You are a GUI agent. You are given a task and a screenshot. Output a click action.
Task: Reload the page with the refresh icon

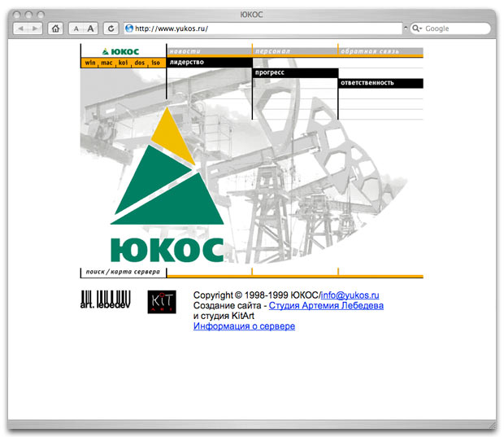(111, 28)
